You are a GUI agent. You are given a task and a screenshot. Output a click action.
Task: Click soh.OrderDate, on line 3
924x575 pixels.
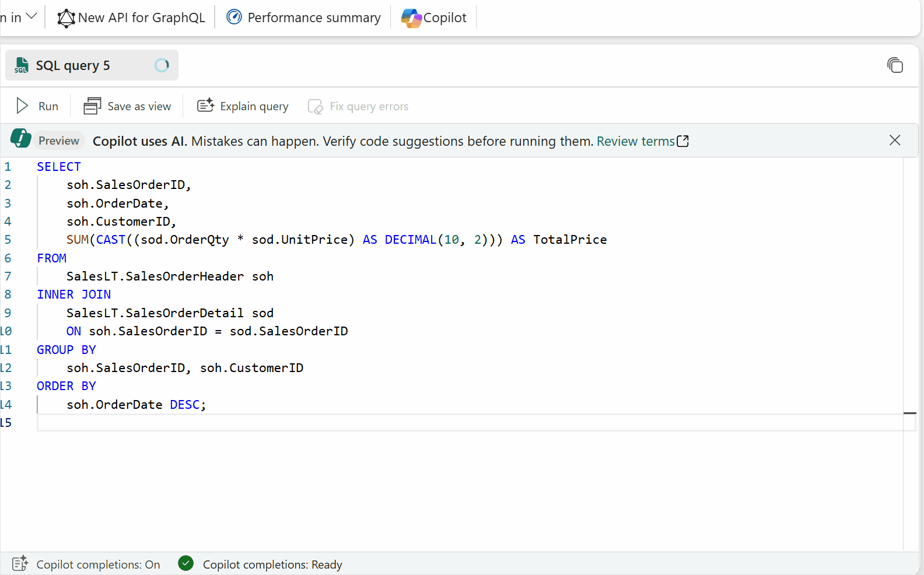[118, 204]
